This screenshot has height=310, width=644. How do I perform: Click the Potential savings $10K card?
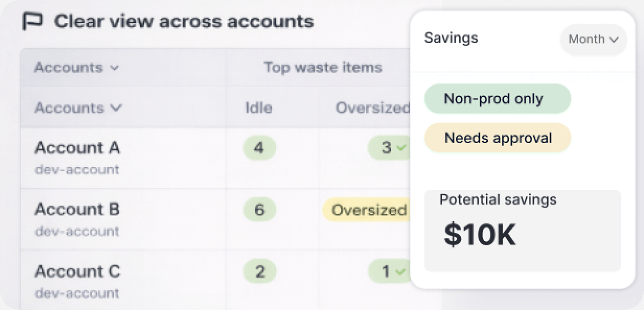tap(522, 230)
